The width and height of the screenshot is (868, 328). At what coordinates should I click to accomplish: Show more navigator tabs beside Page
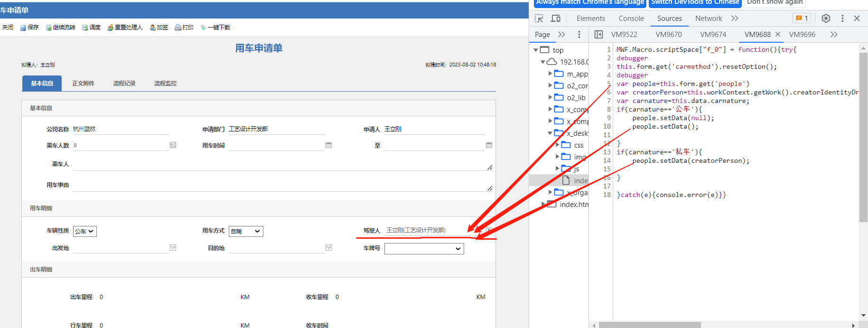pyautogui.click(x=561, y=34)
